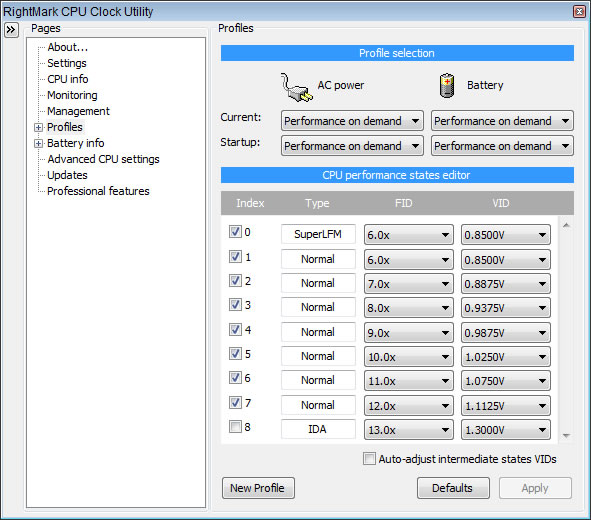Close the RightMark CPU Clock Utility window

pos(579,12)
